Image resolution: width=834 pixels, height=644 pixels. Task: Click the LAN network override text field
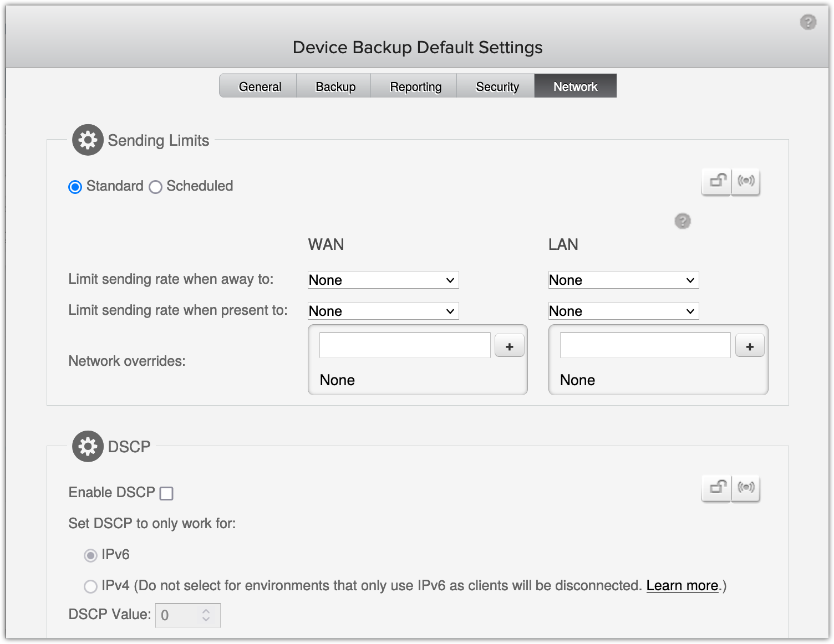(x=645, y=345)
